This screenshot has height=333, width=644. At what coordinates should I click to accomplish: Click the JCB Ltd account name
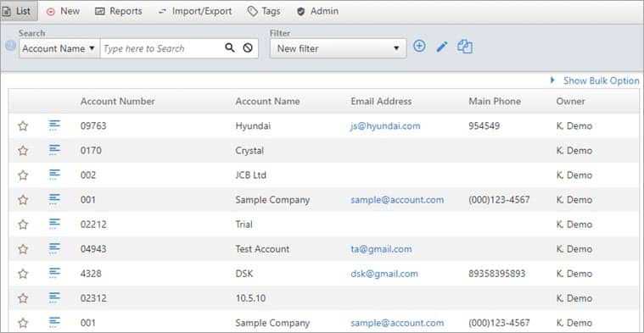coord(250,175)
